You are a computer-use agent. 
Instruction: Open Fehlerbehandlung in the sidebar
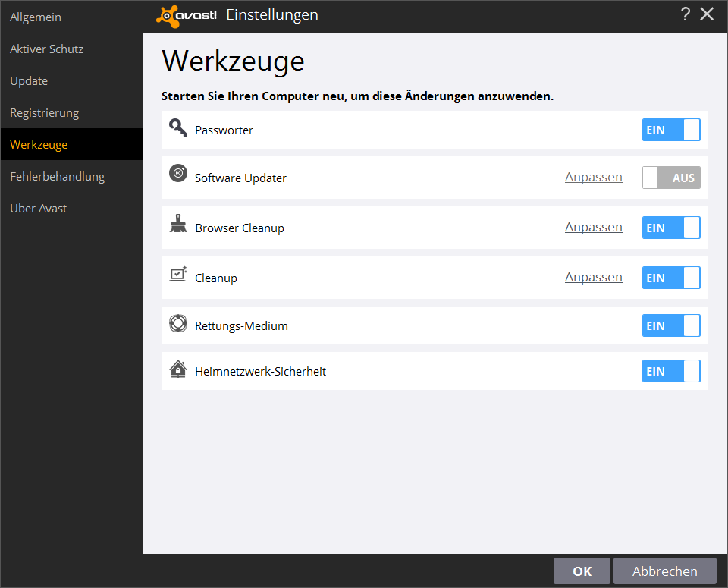click(71, 177)
